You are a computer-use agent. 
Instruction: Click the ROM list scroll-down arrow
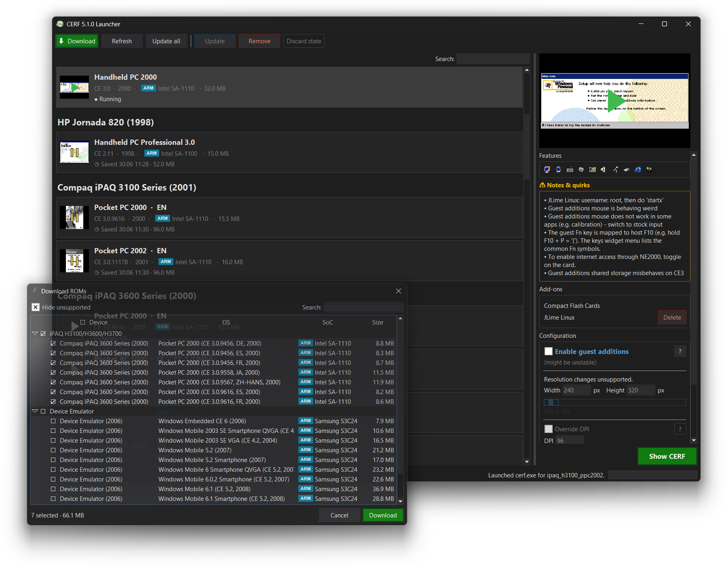[401, 501]
